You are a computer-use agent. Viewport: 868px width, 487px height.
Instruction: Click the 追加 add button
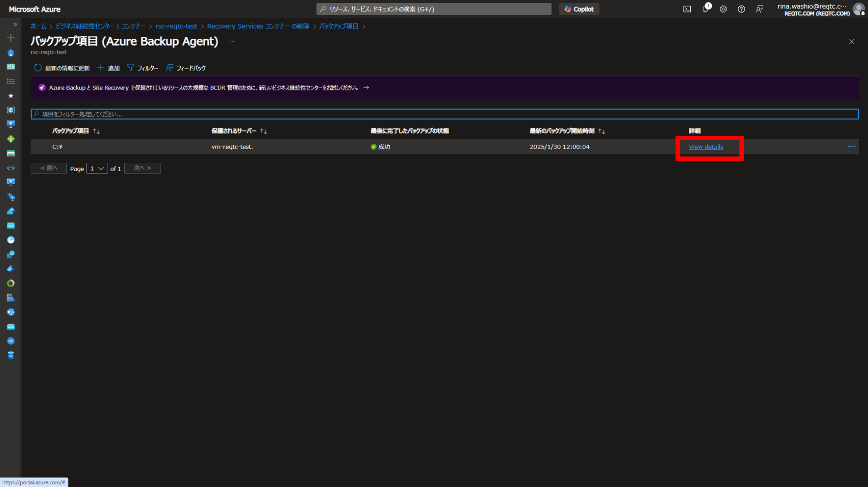tap(109, 68)
